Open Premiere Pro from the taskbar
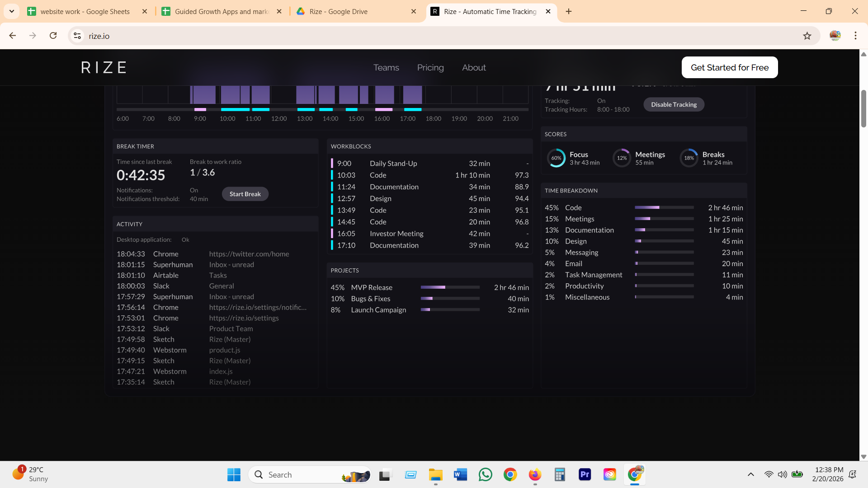The width and height of the screenshot is (868, 488). click(x=585, y=474)
